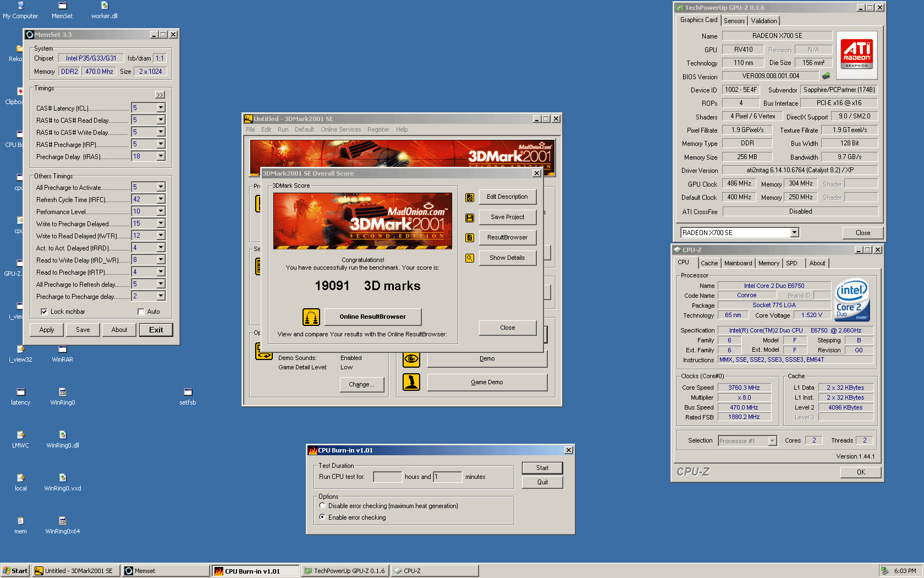The image size is (924, 578).
Task: Open the latency desktop icon
Action: tap(21, 396)
